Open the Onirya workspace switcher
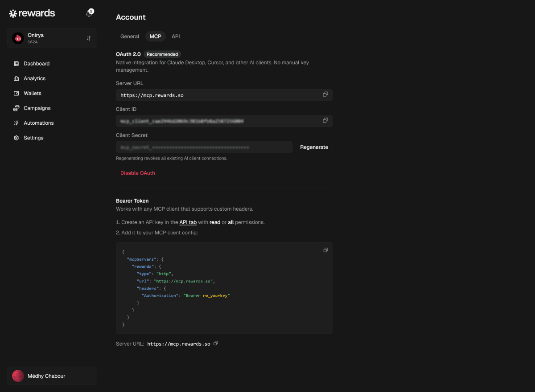 click(x=52, y=38)
